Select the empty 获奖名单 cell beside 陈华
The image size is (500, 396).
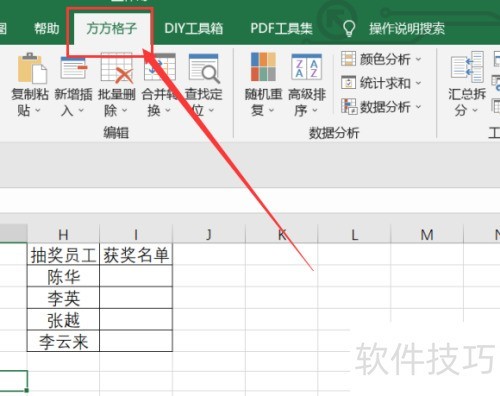coord(136,276)
